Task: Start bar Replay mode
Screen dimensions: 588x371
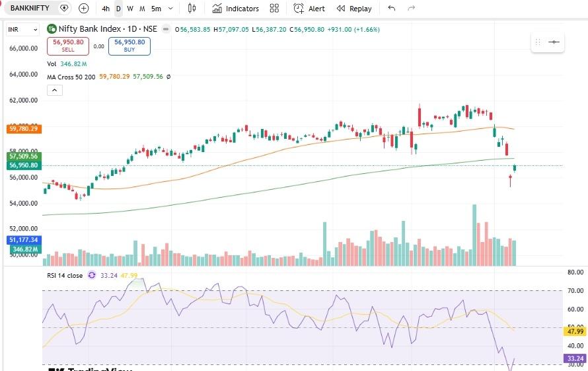Action: click(x=354, y=8)
